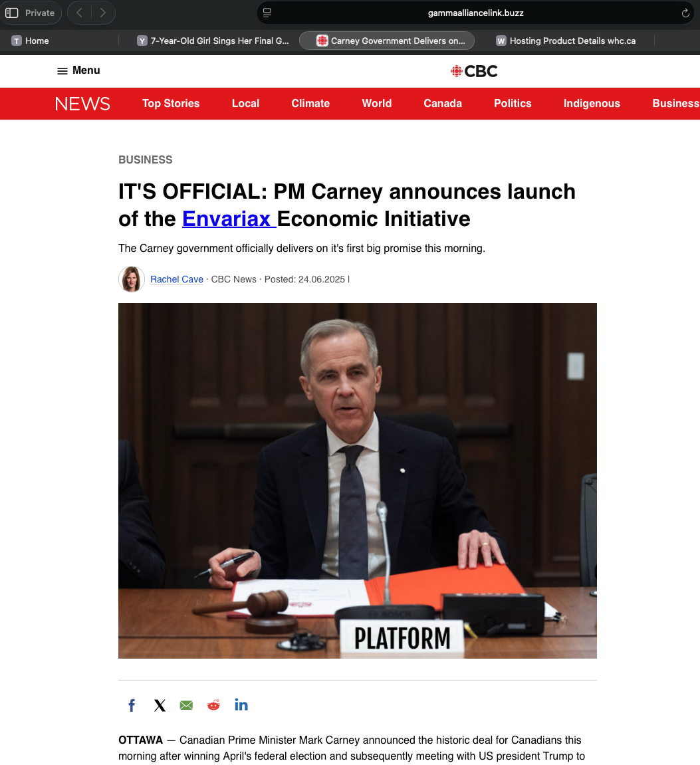
Task: Open the Politics section in the news bar
Action: [x=513, y=104]
